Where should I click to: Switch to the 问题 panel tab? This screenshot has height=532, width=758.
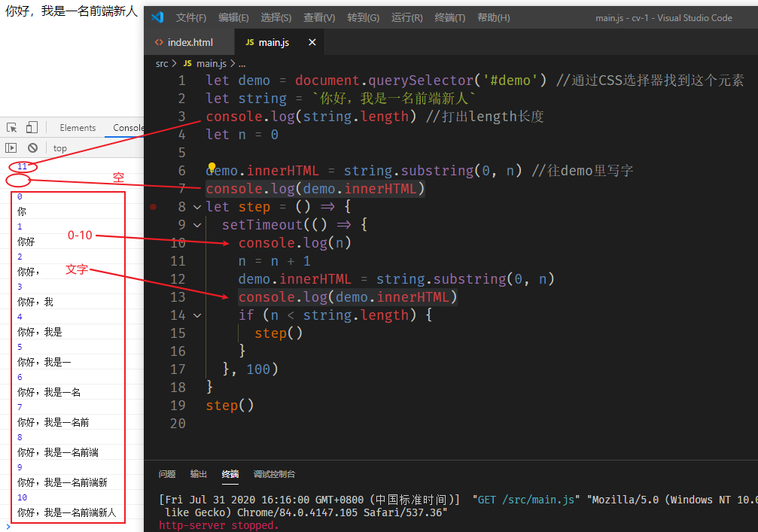click(x=167, y=474)
